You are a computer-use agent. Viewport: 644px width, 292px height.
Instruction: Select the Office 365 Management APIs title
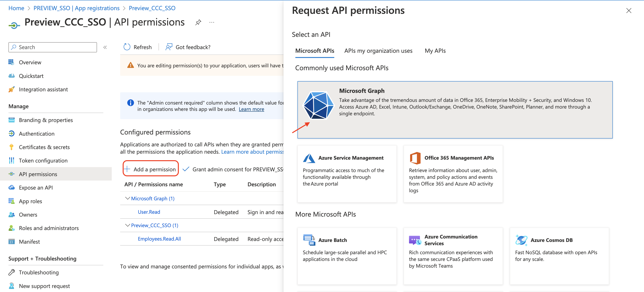[459, 158]
